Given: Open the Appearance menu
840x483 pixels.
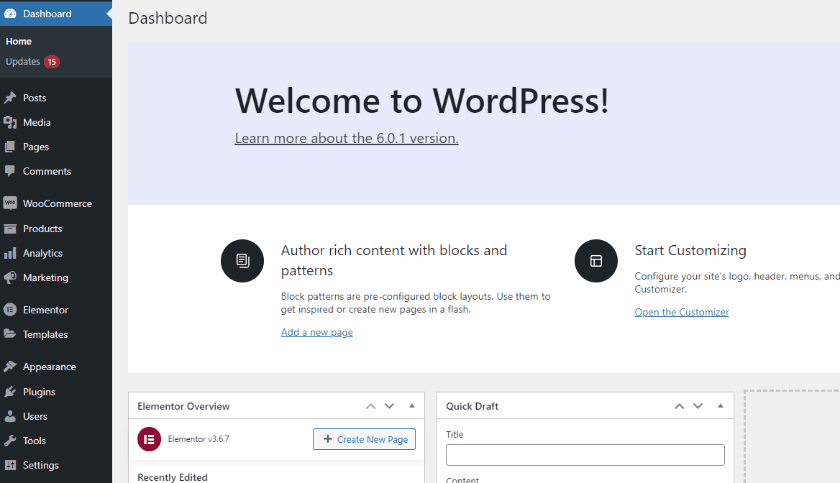Looking at the screenshot, I should tap(49, 367).
